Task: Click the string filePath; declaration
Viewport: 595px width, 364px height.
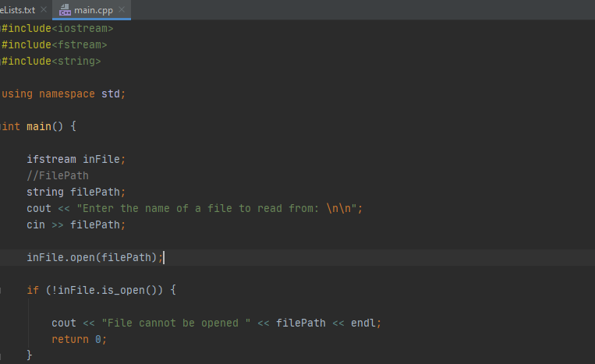Action: [x=76, y=192]
